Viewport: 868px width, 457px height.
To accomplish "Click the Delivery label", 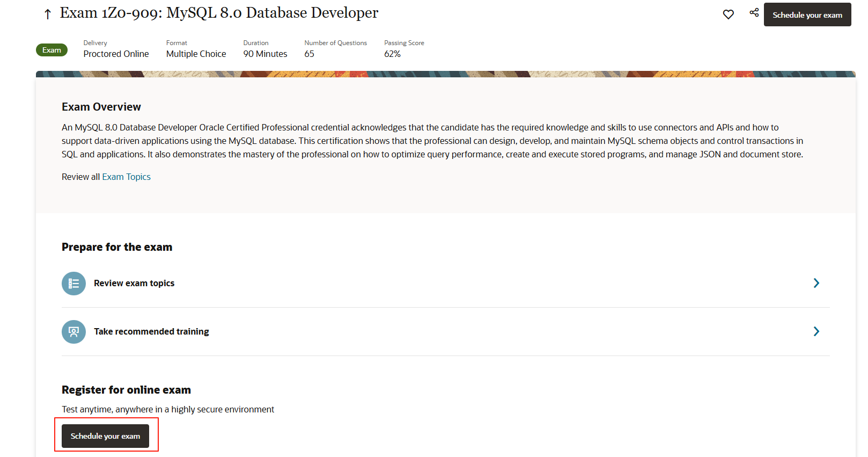I will pos(95,43).
